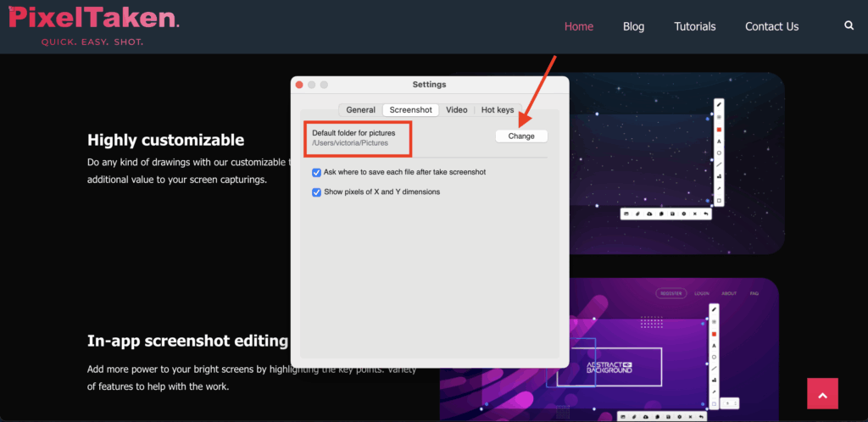This screenshot has height=422, width=868.
Task: Open the Blog nav link
Action: click(633, 26)
